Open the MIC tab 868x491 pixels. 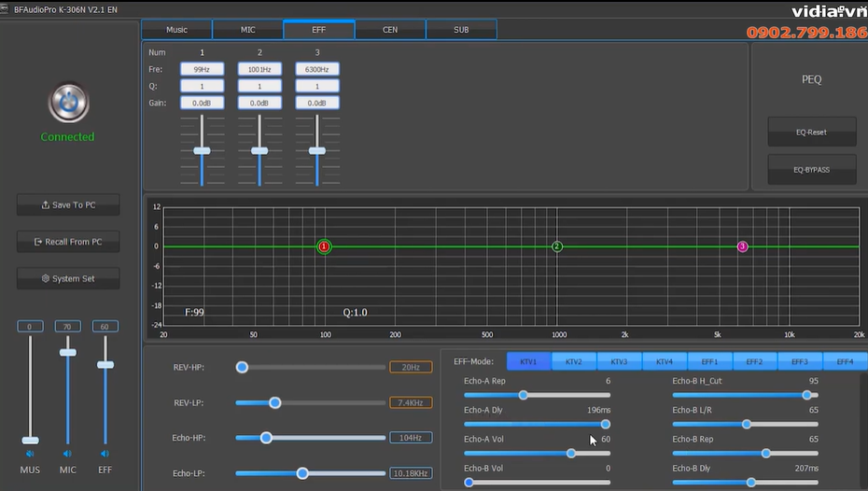pyautogui.click(x=248, y=30)
